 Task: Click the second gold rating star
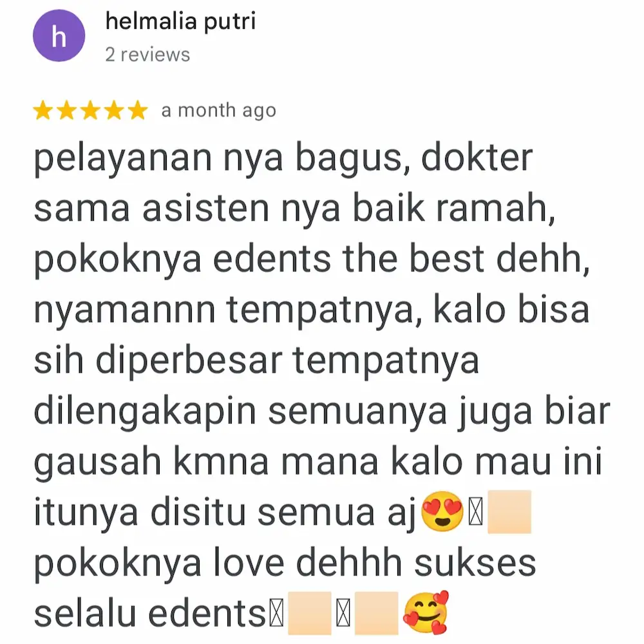pyautogui.click(x=66, y=110)
